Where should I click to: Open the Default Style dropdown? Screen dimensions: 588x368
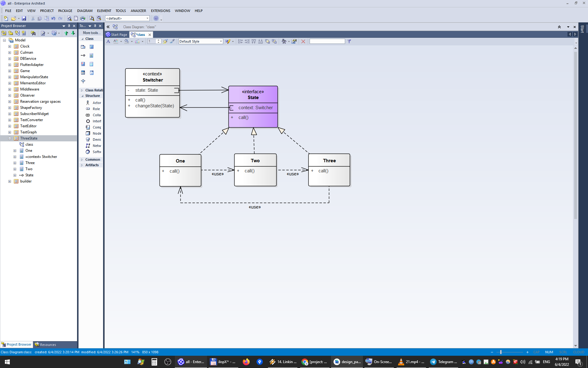pyautogui.click(x=221, y=41)
